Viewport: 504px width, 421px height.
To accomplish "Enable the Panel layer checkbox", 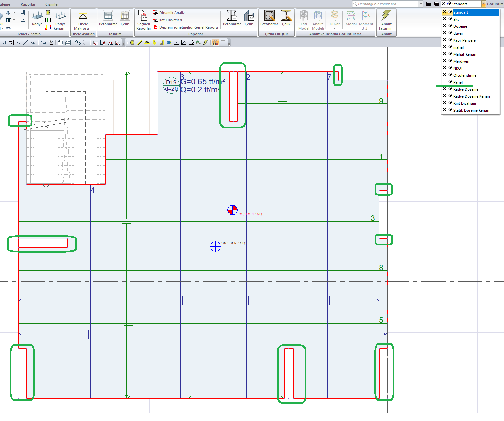I will [x=445, y=82].
